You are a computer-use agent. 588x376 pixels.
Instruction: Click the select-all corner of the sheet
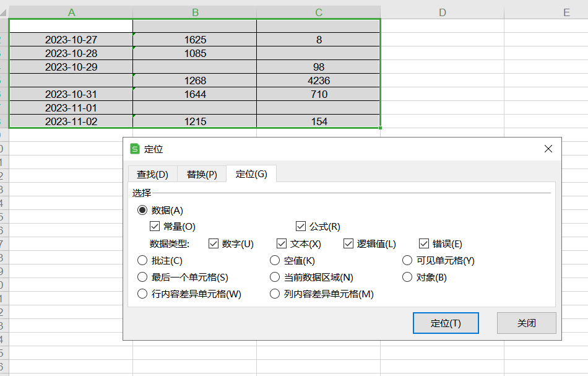(x=4, y=12)
